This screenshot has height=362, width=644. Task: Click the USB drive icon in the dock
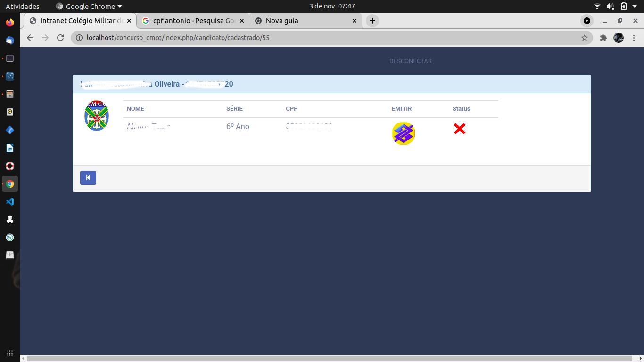click(x=10, y=255)
